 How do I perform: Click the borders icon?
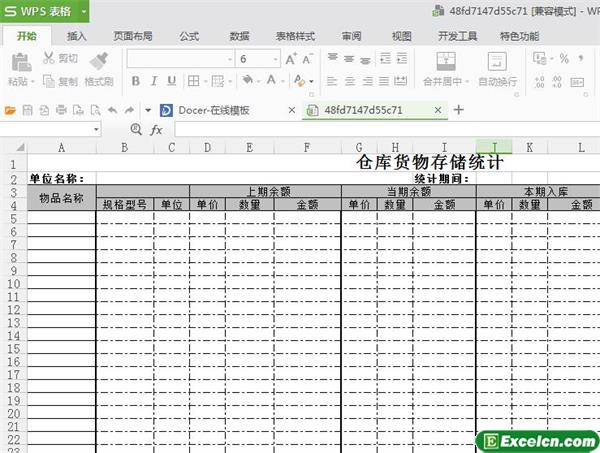tap(193, 81)
